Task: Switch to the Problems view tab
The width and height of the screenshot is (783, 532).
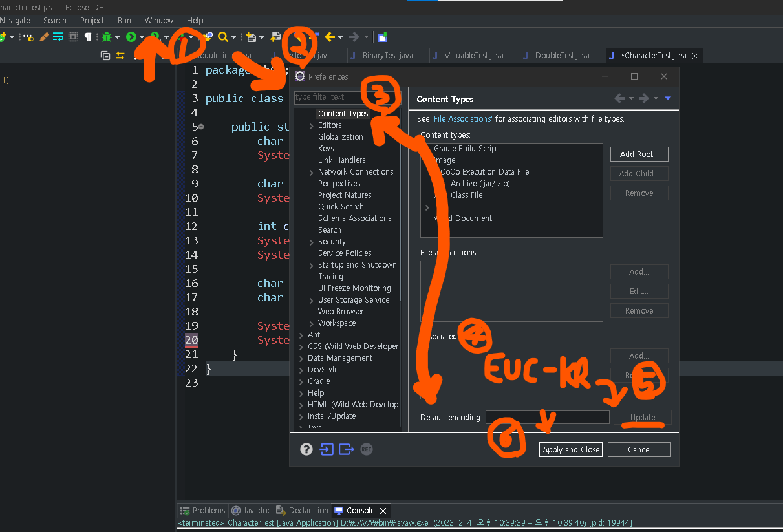Action: coord(203,510)
